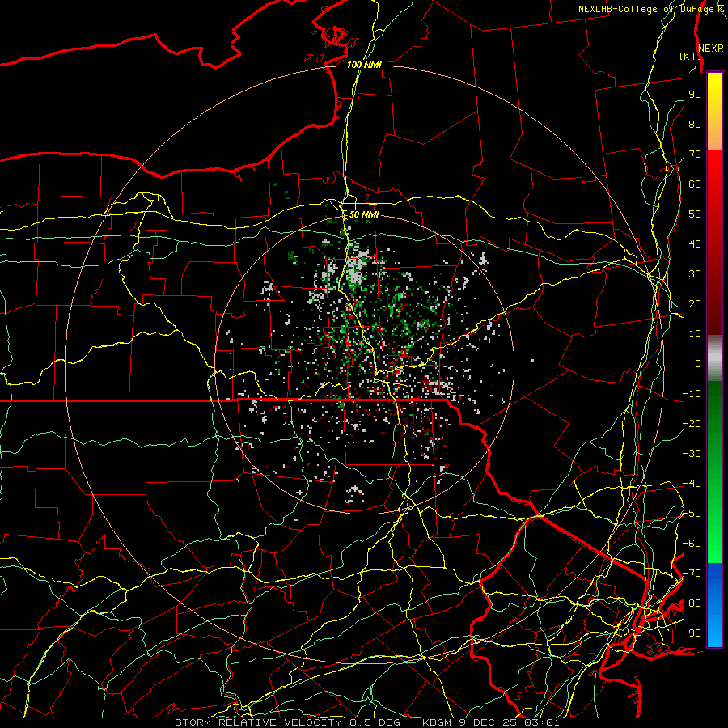Click the 80 value on velocity scale
Image resolution: width=728 pixels, height=728 pixels.
[x=695, y=124]
